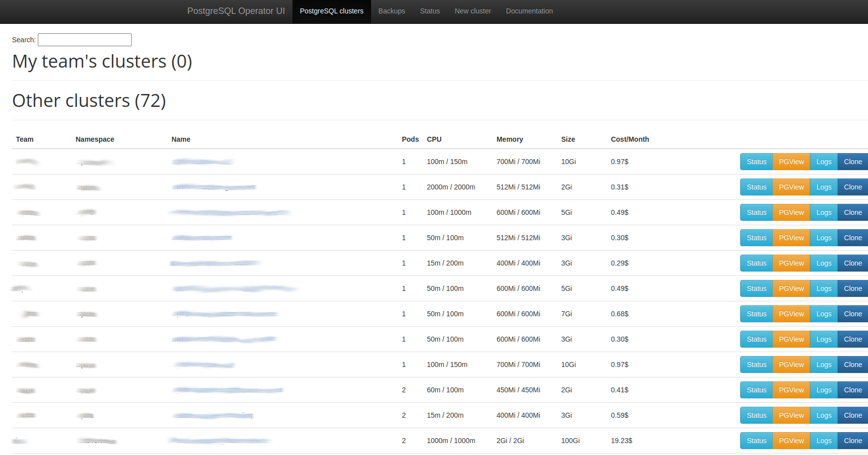Open the Backups nav item

pos(391,11)
